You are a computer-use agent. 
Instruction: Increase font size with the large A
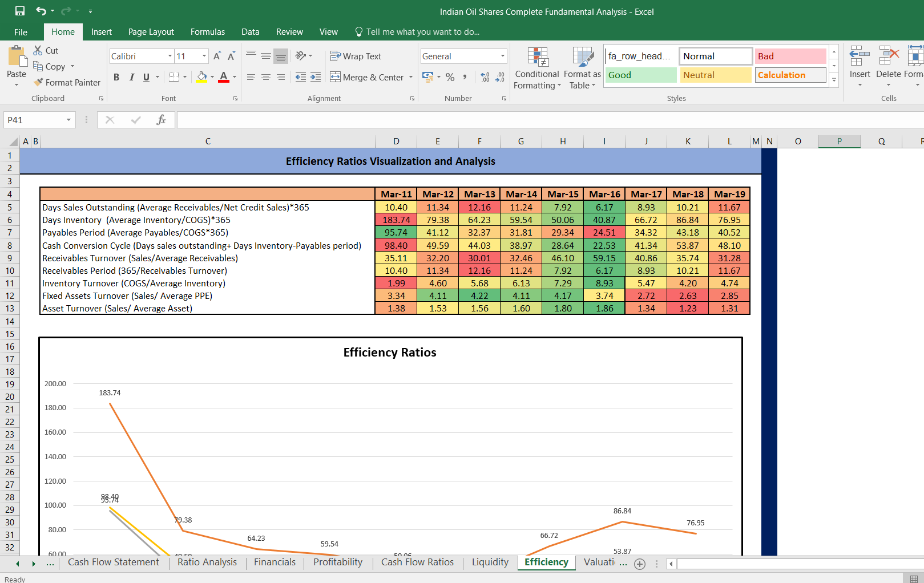click(x=217, y=56)
